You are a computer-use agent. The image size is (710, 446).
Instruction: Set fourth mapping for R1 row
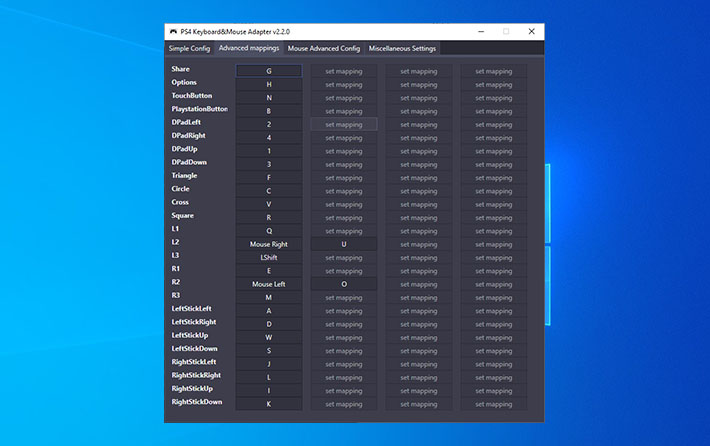coord(494,271)
